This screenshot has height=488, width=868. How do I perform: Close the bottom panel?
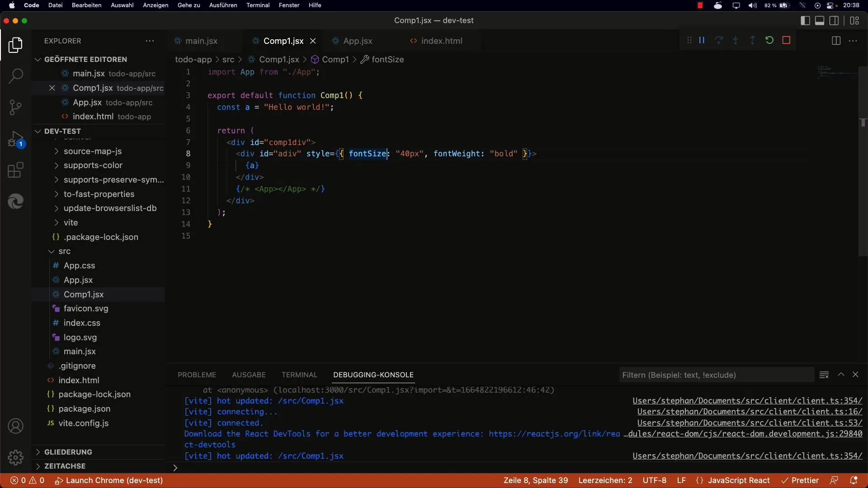click(x=855, y=375)
